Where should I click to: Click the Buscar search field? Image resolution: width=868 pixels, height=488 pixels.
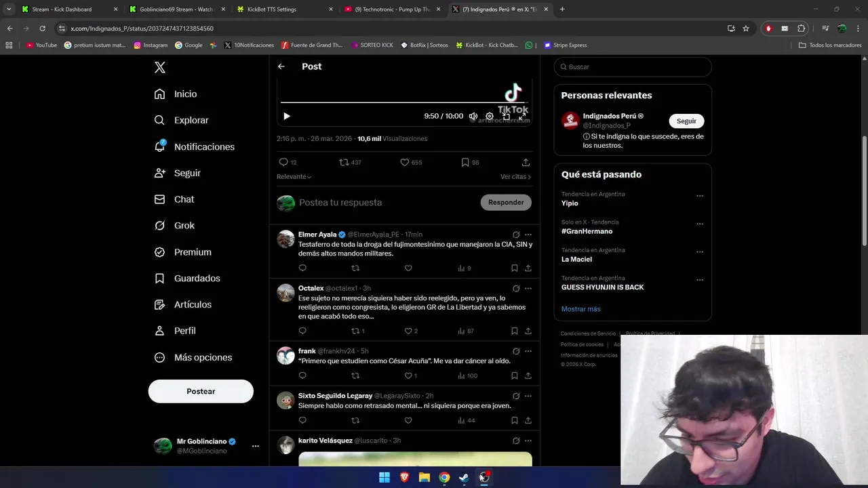tap(633, 66)
